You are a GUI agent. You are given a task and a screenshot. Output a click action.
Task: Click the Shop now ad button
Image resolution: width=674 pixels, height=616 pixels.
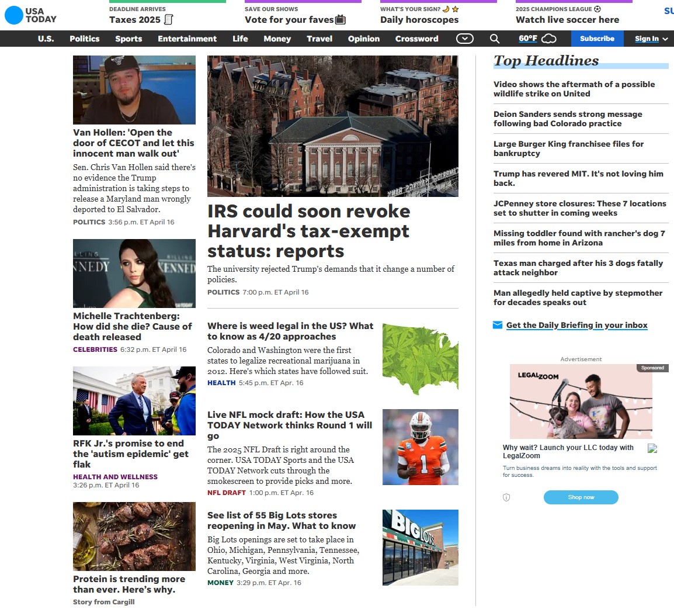click(x=581, y=497)
